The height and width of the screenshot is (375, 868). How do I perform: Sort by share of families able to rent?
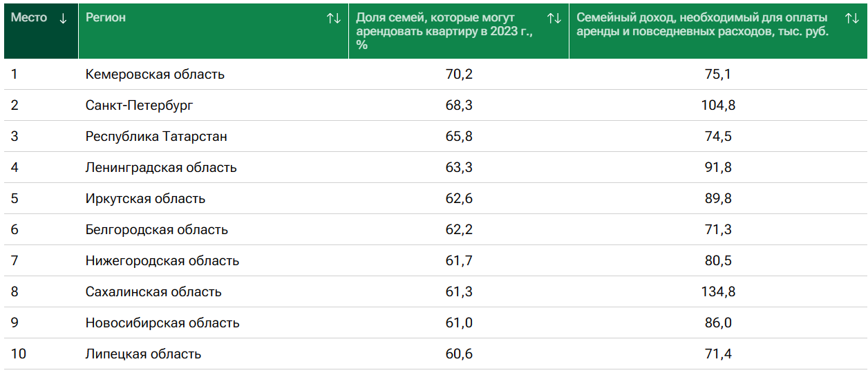tap(554, 19)
